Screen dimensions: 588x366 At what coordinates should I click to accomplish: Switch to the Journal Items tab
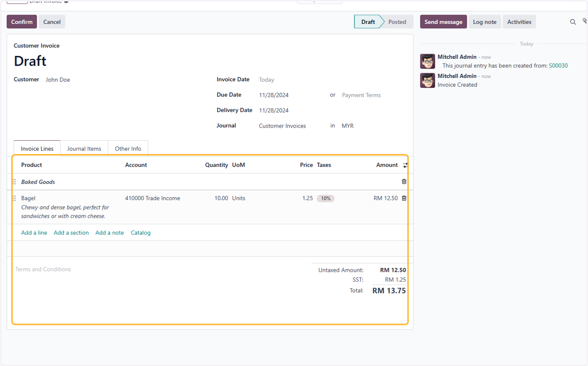(84, 149)
